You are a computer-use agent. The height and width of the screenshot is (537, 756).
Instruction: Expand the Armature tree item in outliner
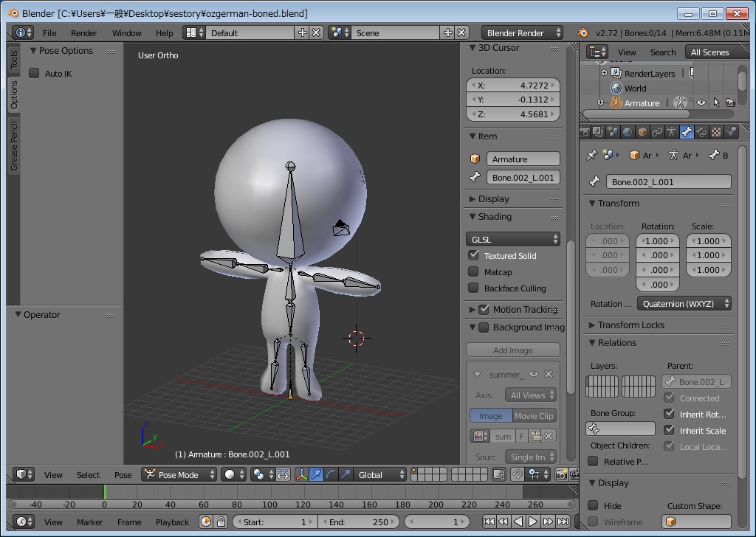pyautogui.click(x=600, y=102)
